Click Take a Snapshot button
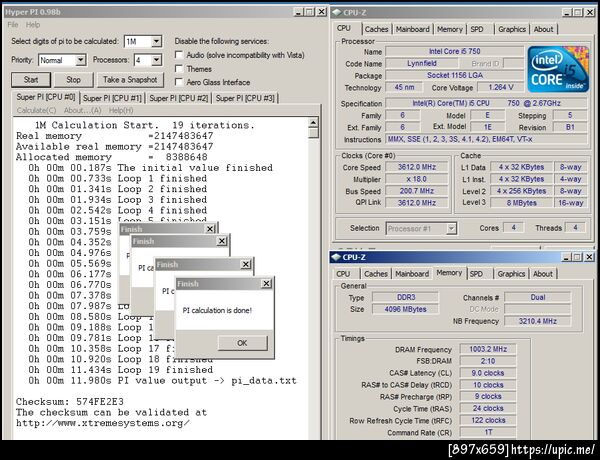 [x=130, y=80]
